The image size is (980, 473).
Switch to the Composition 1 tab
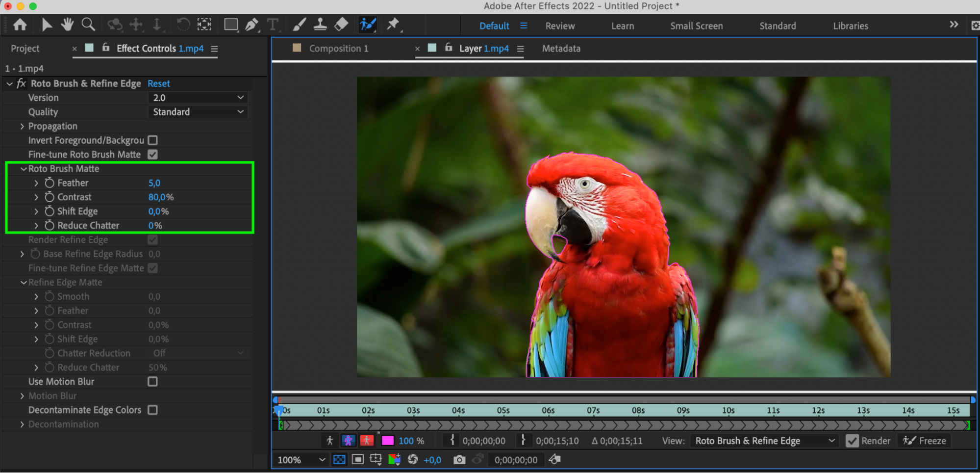click(x=338, y=49)
